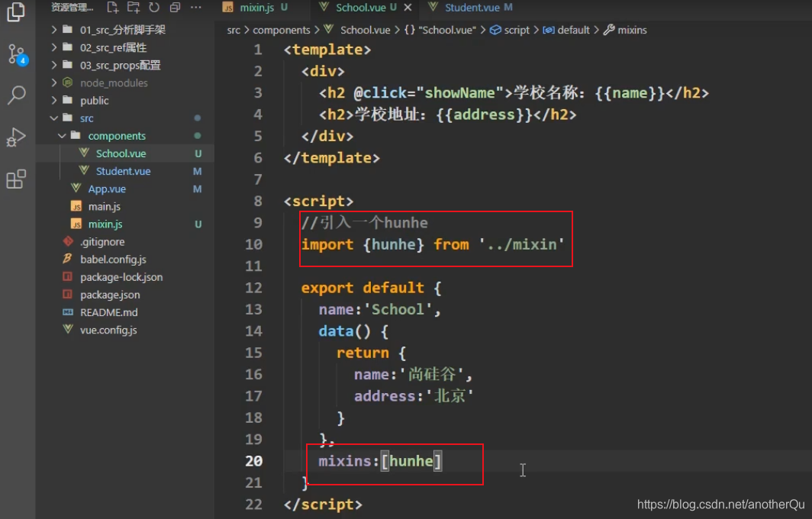Click the components breadcrumb segment

(x=281, y=30)
